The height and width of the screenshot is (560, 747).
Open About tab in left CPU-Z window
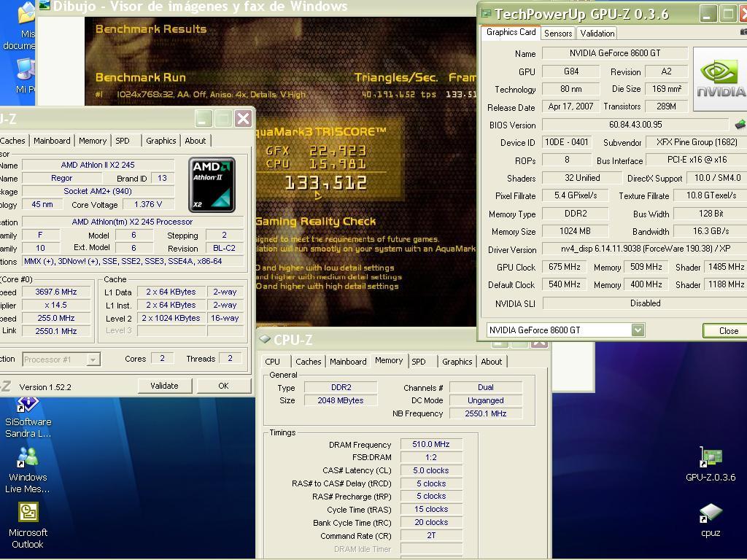pyautogui.click(x=196, y=141)
